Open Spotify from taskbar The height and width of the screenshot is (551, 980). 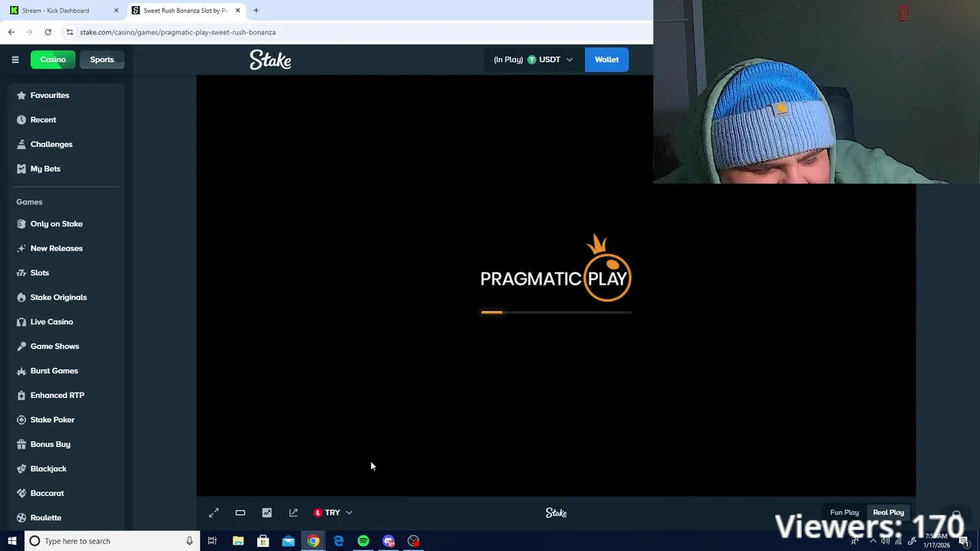coord(364,541)
